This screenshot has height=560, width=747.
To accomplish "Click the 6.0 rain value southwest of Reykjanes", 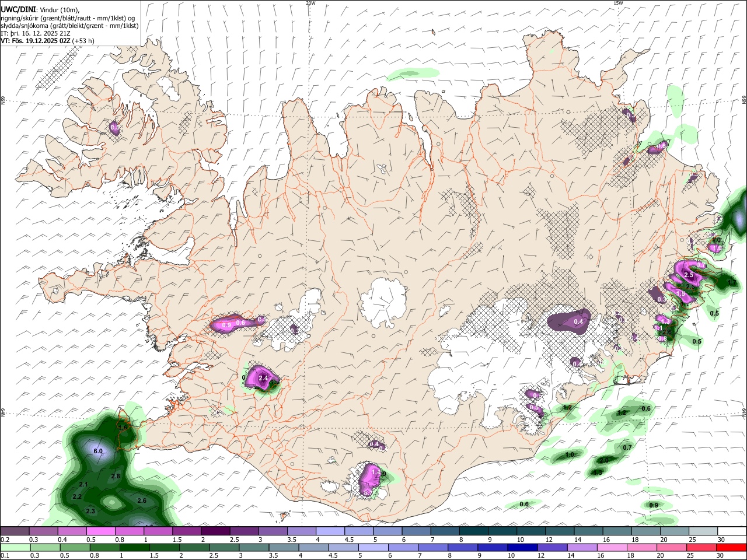I will coord(98,451).
